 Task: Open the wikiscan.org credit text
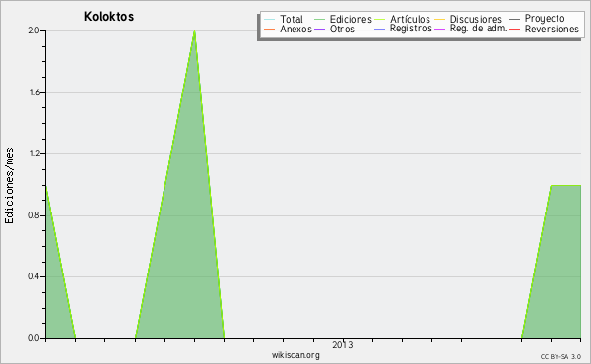point(295,355)
